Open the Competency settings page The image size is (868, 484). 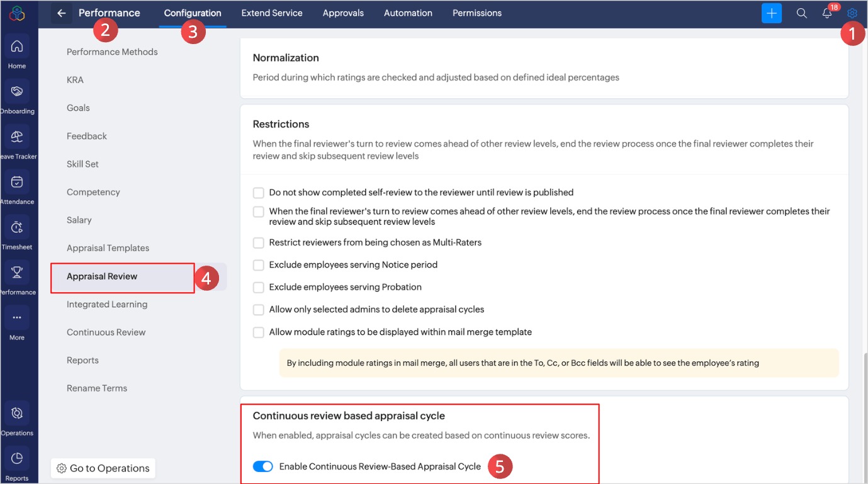pyautogui.click(x=93, y=192)
